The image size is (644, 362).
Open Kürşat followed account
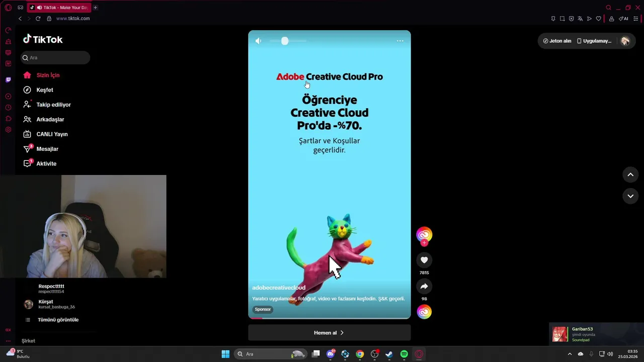click(56, 304)
